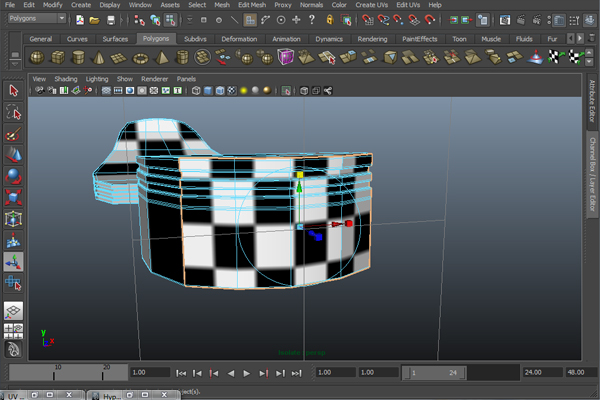Open the Polygons menu set dropdown
Viewport: 600px width, 400px height.
37,18
